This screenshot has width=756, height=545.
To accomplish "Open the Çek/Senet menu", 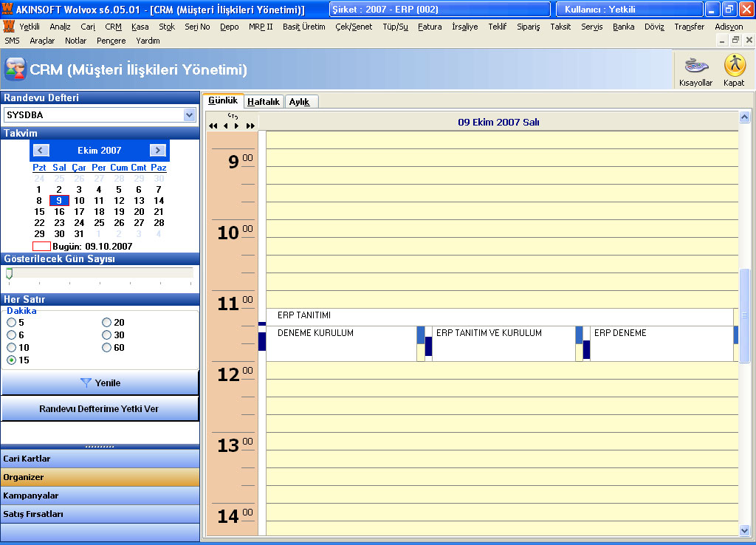I will coord(354,27).
